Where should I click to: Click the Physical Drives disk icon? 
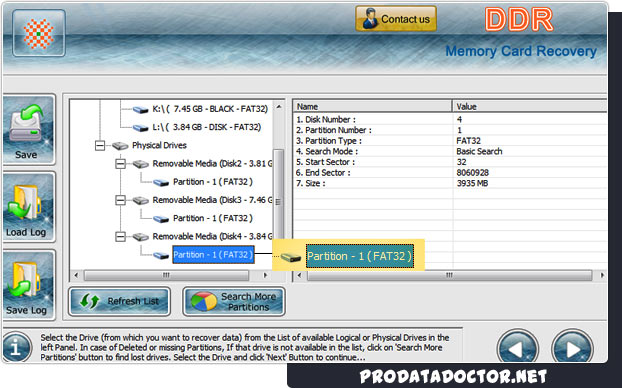[x=120, y=146]
